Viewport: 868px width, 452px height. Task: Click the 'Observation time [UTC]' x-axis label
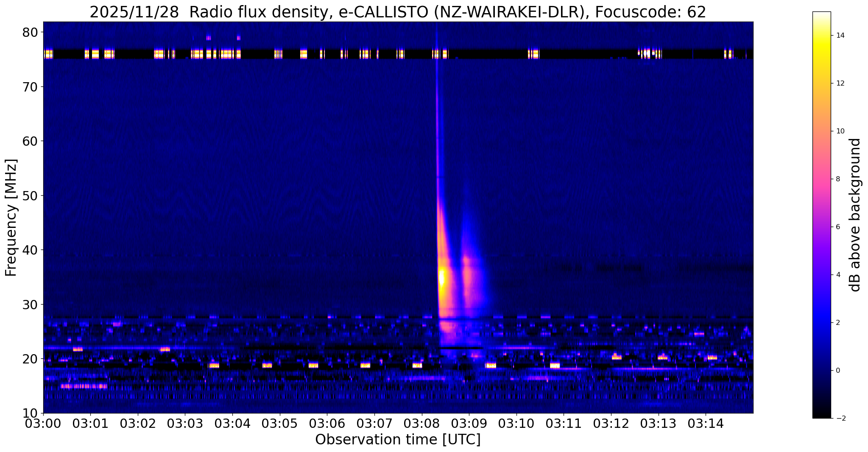point(398,440)
